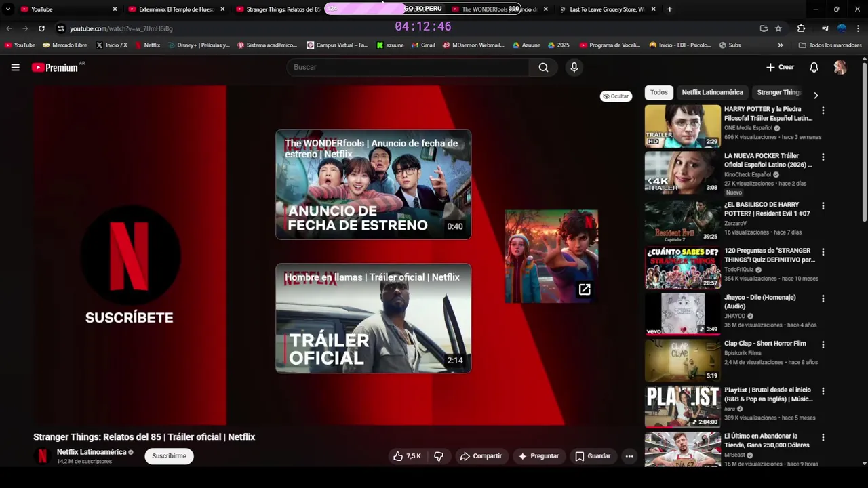The image size is (868, 488).
Task: Open options menu for Resident Evil 1 #07 video
Action: tap(823, 205)
